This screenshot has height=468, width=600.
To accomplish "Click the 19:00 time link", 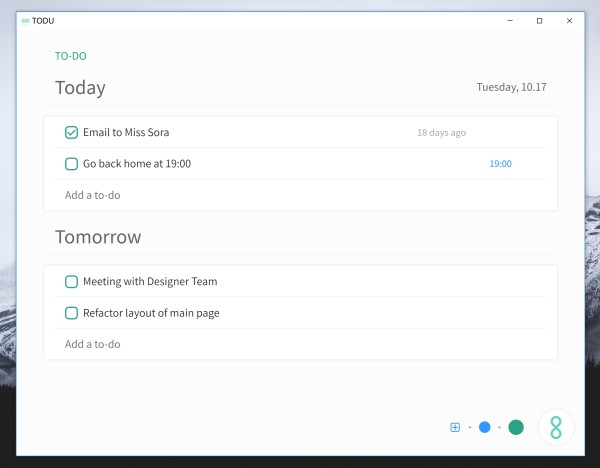I will point(500,164).
